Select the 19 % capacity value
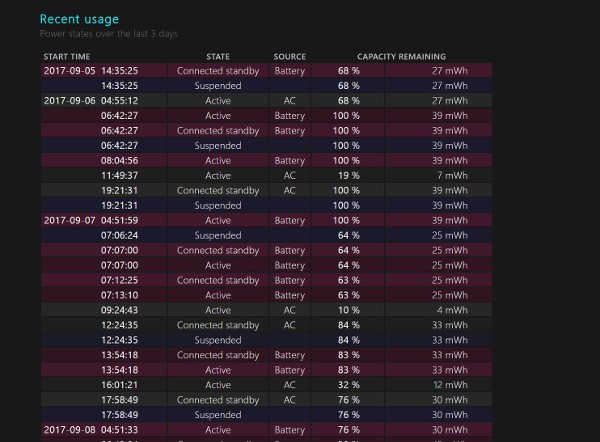The width and height of the screenshot is (600, 442). tap(348, 176)
